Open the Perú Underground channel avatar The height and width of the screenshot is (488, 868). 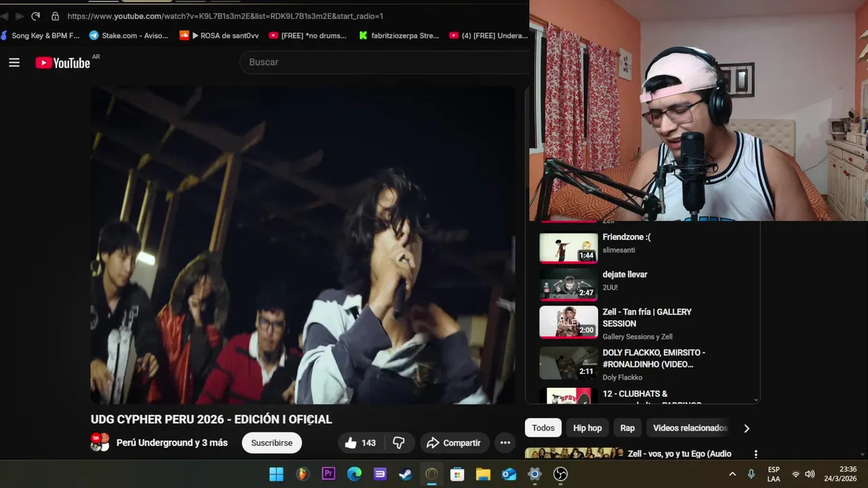coord(100,443)
